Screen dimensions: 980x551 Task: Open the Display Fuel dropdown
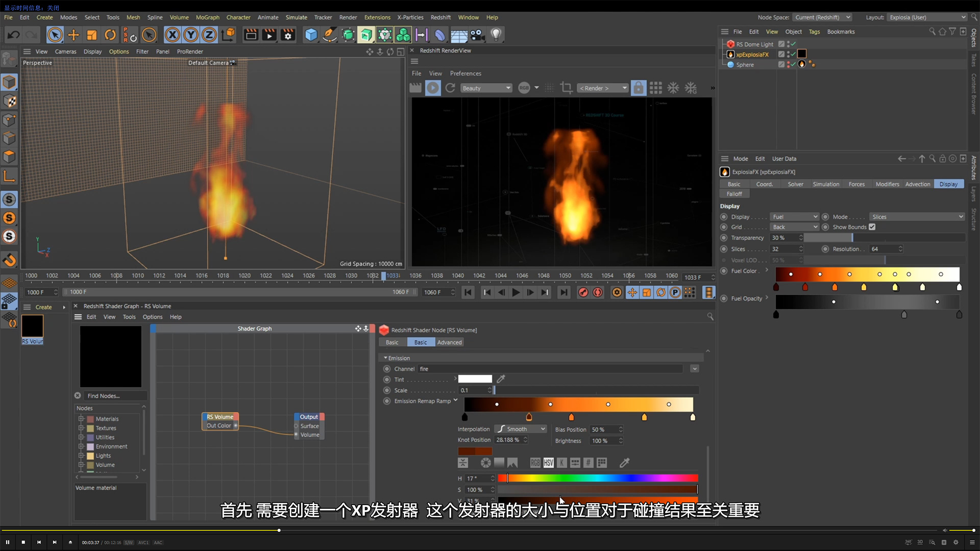point(795,217)
